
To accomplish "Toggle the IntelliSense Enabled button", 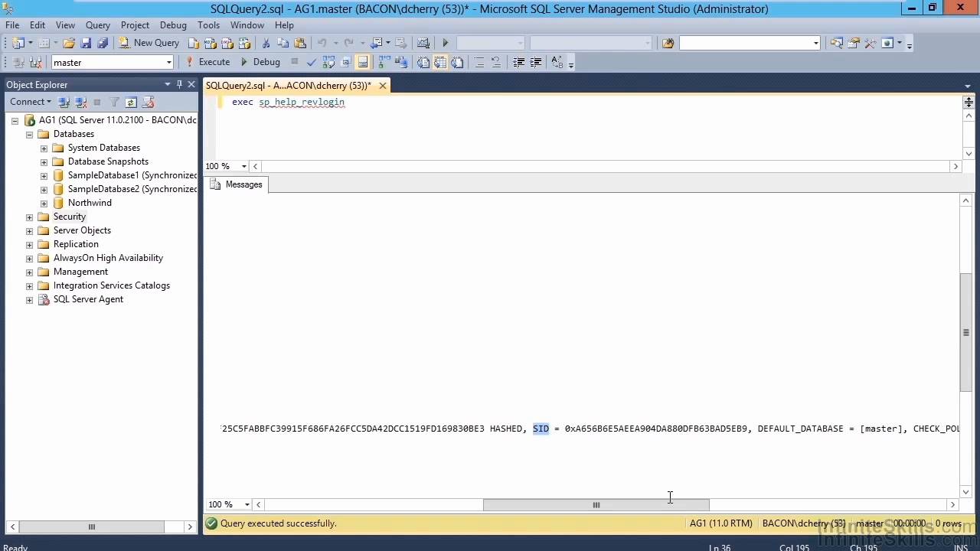I will coord(363,62).
